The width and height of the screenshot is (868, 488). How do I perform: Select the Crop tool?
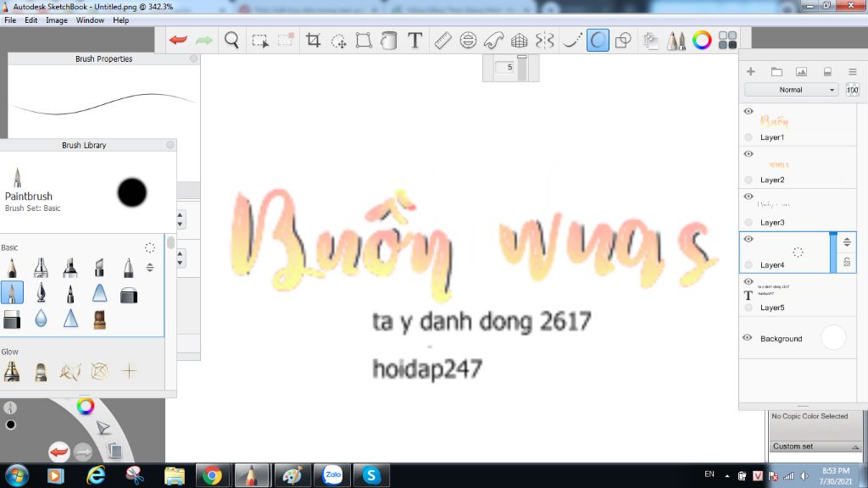click(314, 38)
